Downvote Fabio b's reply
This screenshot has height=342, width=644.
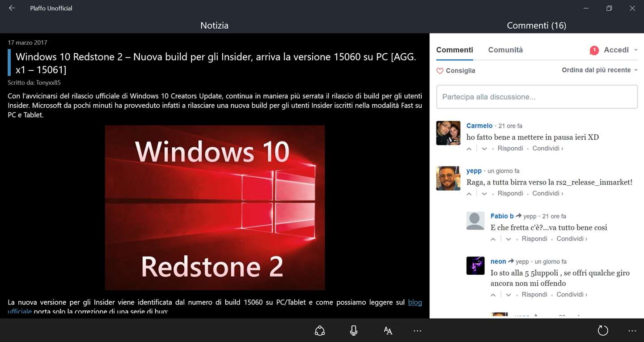coord(508,239)
